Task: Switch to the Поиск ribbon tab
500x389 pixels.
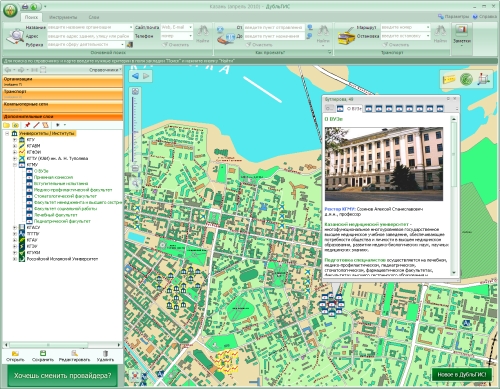Action: (x=31, y=17)
